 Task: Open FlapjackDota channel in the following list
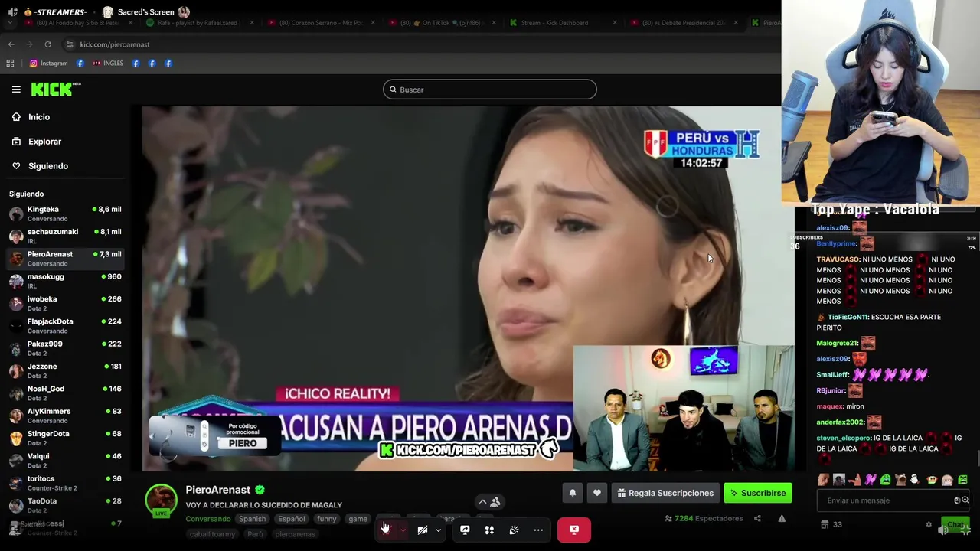coord(65,326)
